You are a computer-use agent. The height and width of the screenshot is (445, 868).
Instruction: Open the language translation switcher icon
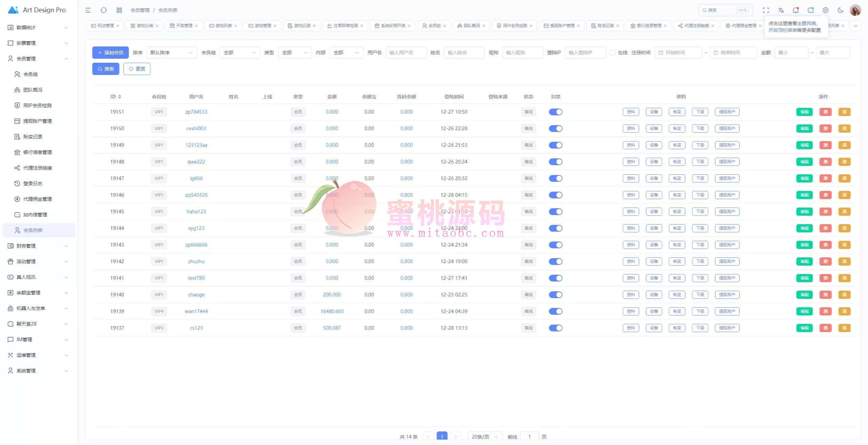[781, 10]
